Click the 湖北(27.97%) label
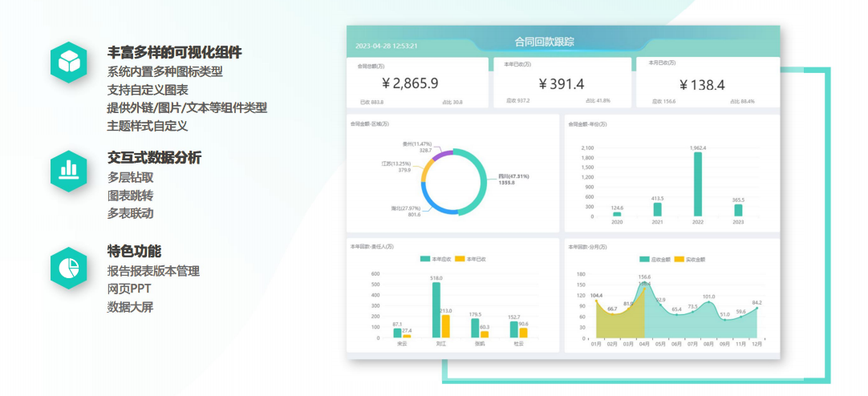 pos(406,208)
